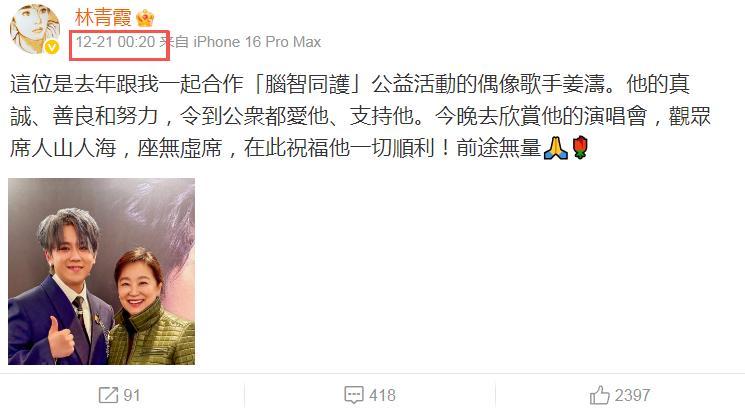Image resolution: width=745 pixels, height=410 pixels.
Task: Open the repost share icon
Action: coord(108,395)
